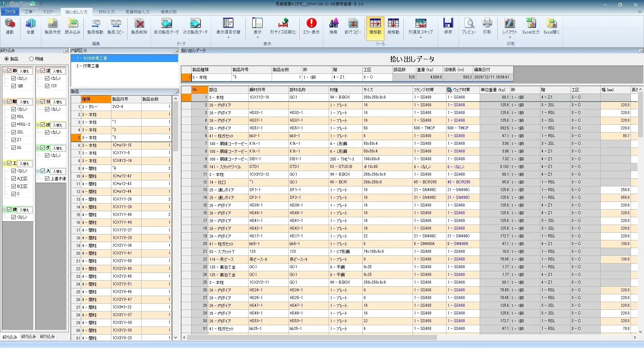Screen dimensions: 644x348
Task: Toggle the 2SL checkbox
Action: pos(14,132)
